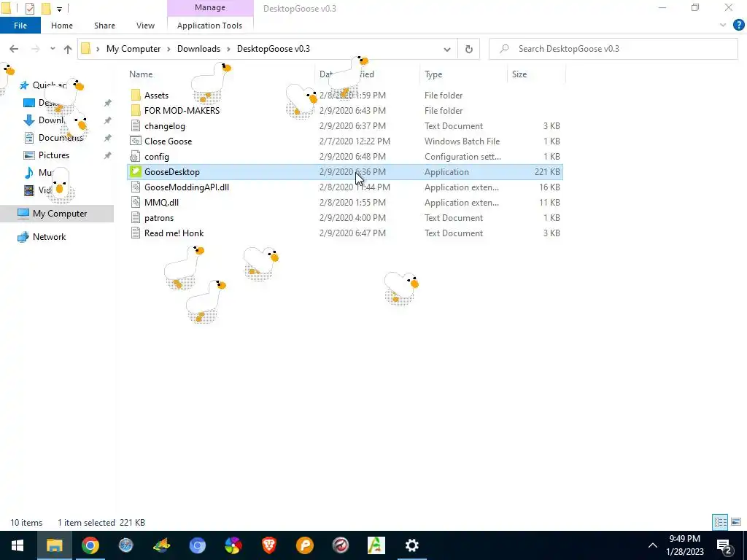Click the 2/9/2020 6:37 PM date cell
Screen dimensions: 747x560
coord(352,125)
